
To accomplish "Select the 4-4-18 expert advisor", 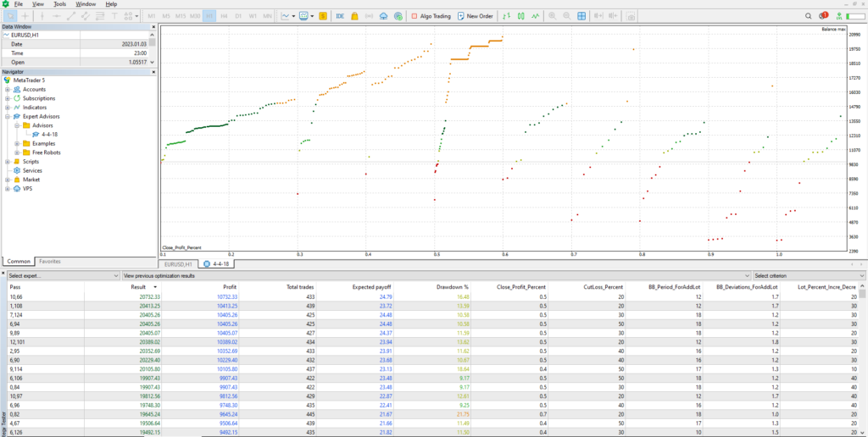I will click(49, 134).
